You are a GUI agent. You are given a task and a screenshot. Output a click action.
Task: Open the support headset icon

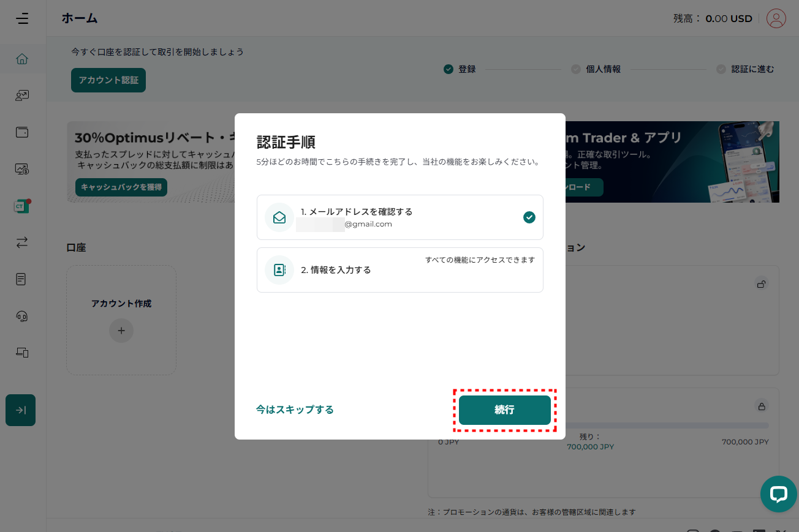tap(22, 316)
